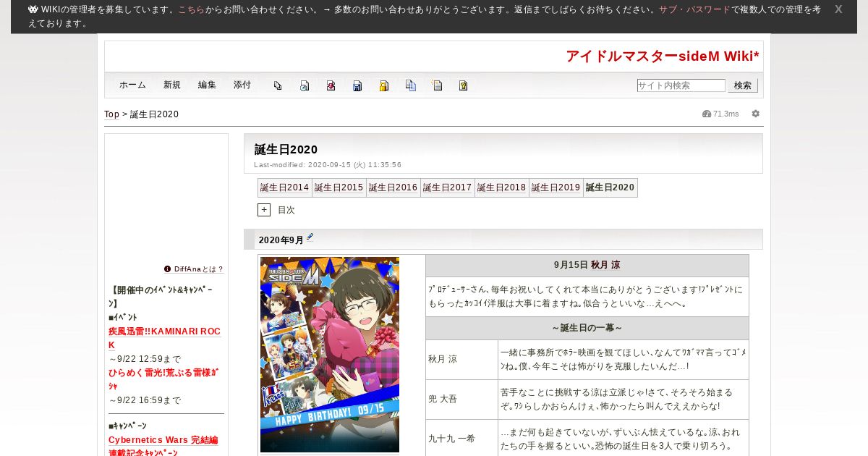Click the invader icon in the top banner
Viewport: 868px width, 456px height.
[x=33, y=9]
